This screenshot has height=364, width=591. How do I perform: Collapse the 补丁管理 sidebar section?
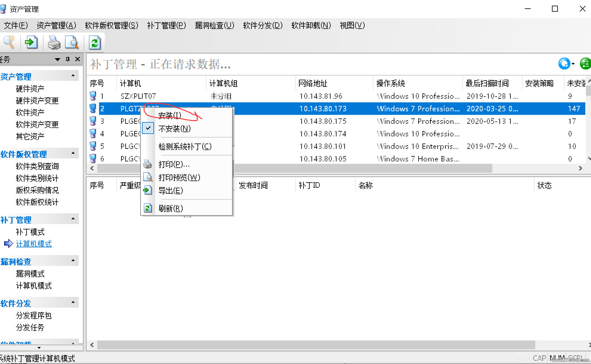pos(73,219)
